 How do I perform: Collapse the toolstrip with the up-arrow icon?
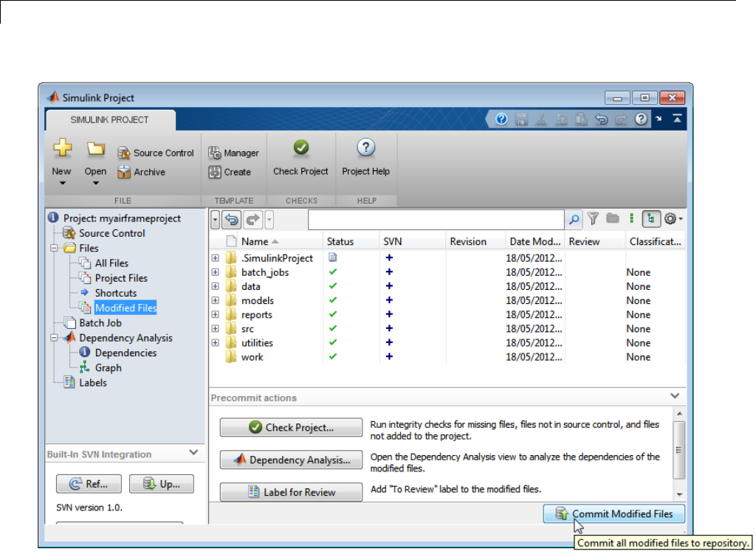click(678, 119)
